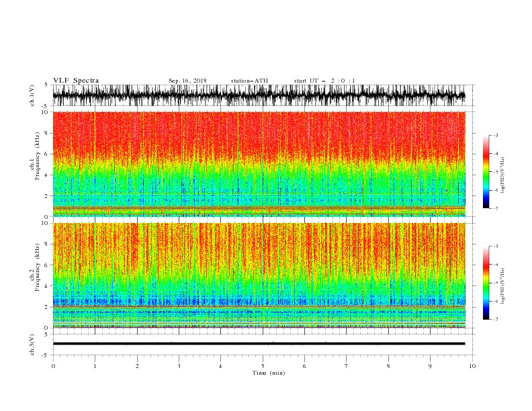
Task: Click the "station=ATH" header label
Action: [x=249, y=81]
